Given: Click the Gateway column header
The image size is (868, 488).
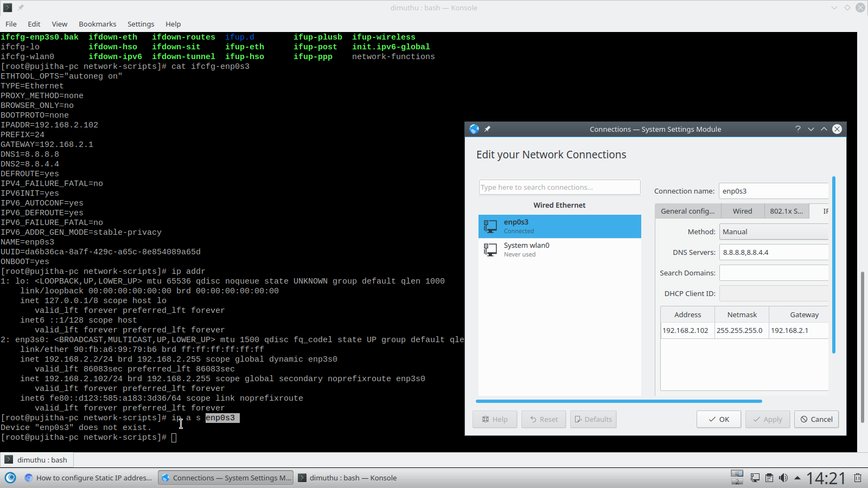Looking at the screenshot, I should coord(799,314).
